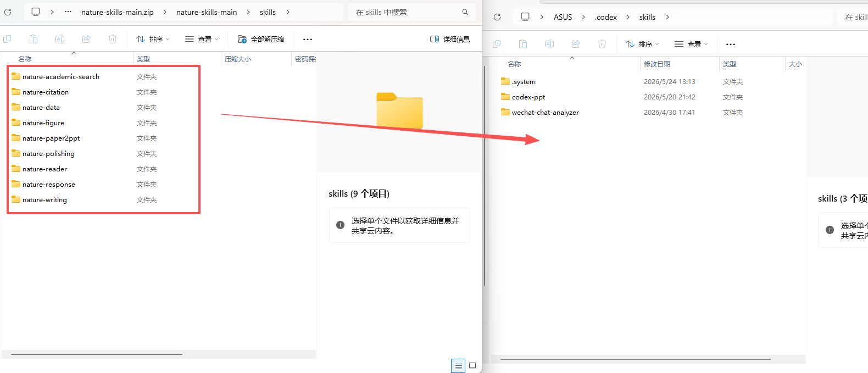Expand chevron after nature-skills-main.zip in breadcrumb

pyautogui.click(x=165, y=12)
